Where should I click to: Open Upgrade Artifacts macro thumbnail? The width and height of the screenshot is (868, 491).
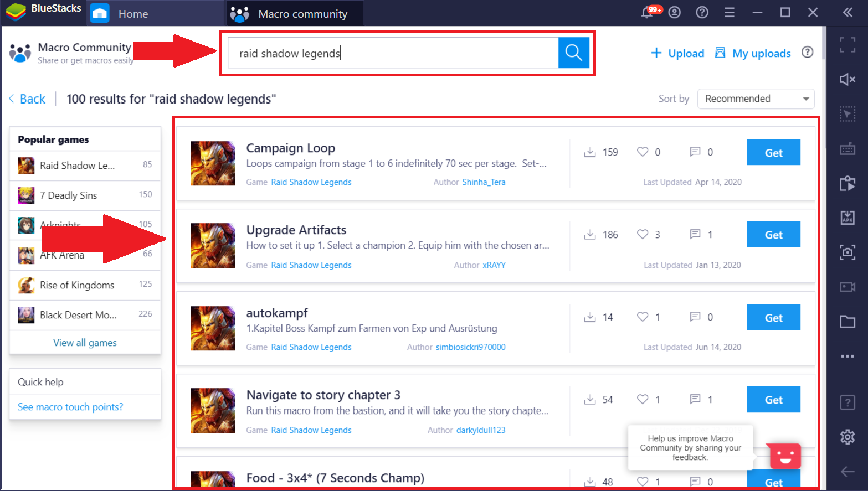tap(213, 245)
